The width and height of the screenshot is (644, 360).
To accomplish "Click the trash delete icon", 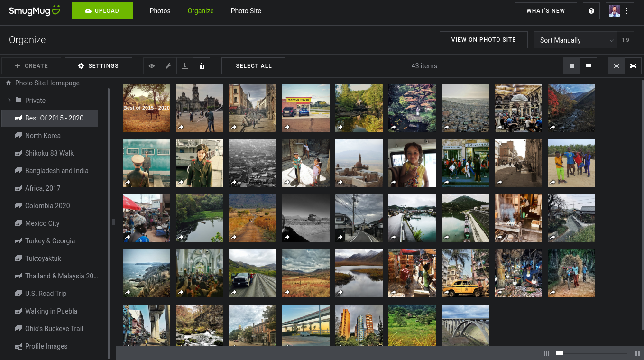I will point(202,66).
